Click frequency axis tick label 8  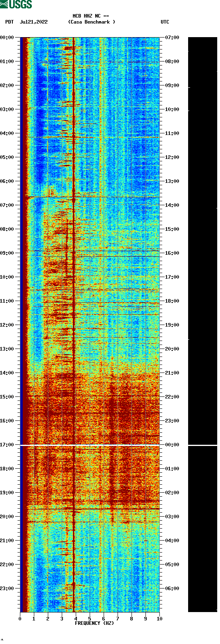click(132, 619)
